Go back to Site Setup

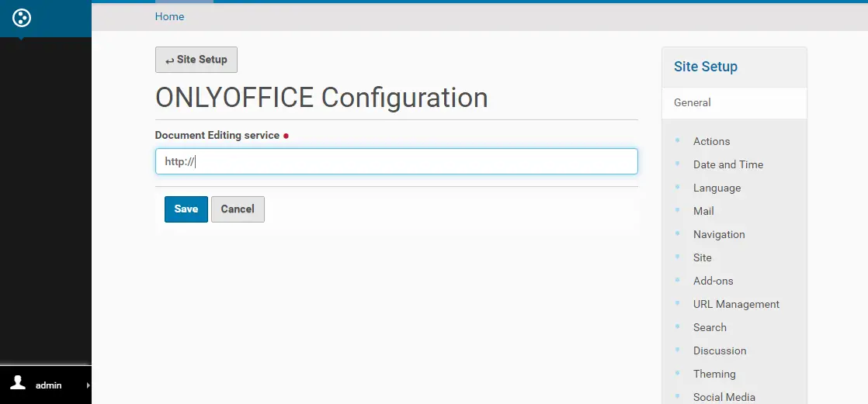click(196, 60)
